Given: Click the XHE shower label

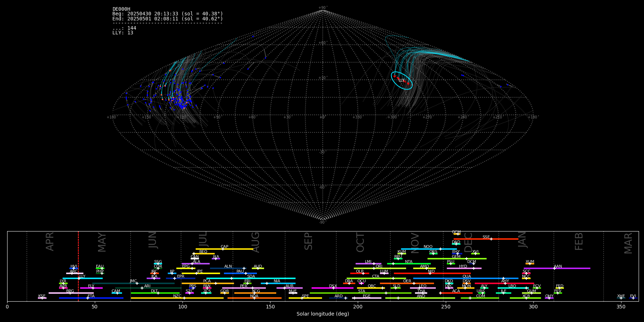Looking at the screenshot, I should click(621, 296).
